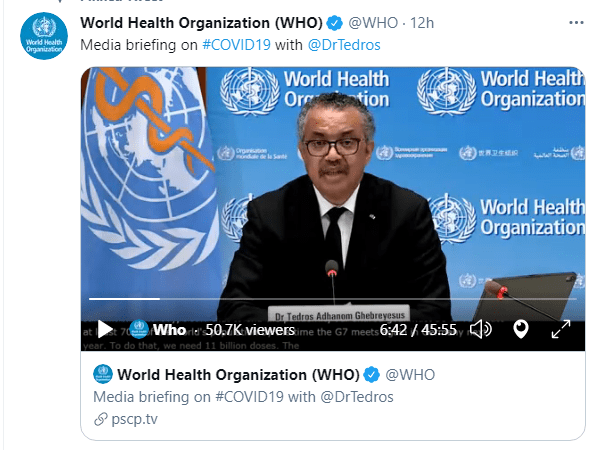Click the 12h tweet timestamp
Viewport: 602px width, 450px height.
(422, 23)
